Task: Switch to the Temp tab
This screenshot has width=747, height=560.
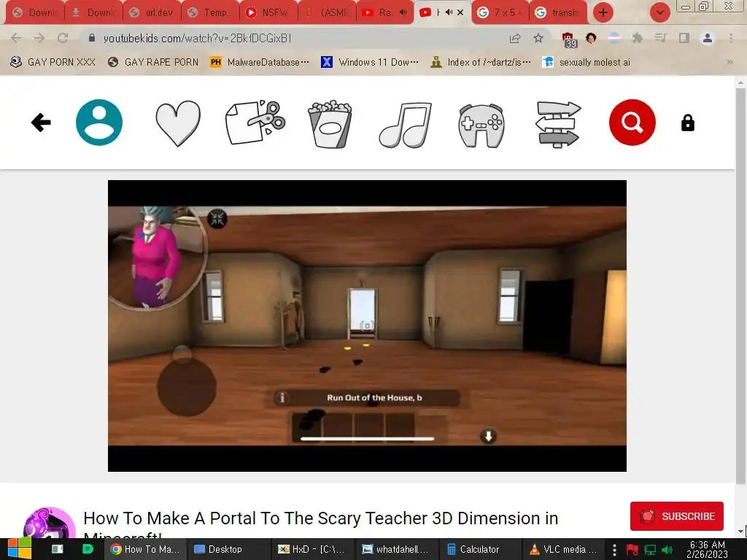Action: 210,13
